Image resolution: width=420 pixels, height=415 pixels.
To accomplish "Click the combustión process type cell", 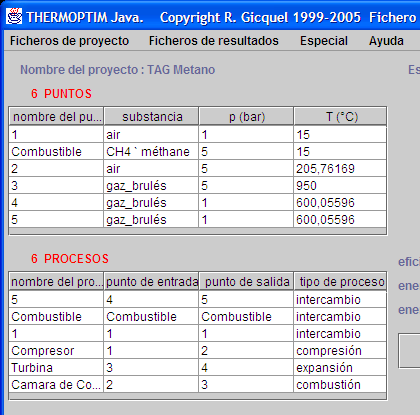I will (x=340, y=385).
